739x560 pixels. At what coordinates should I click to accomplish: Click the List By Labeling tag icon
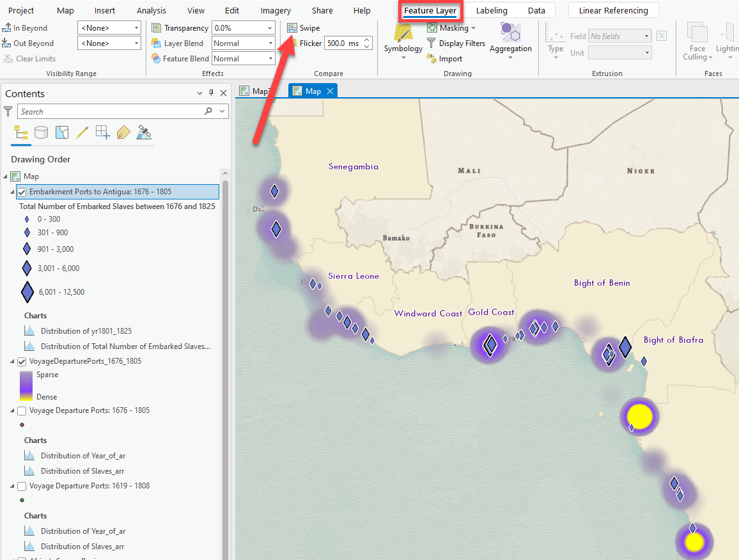coord(123,132)
